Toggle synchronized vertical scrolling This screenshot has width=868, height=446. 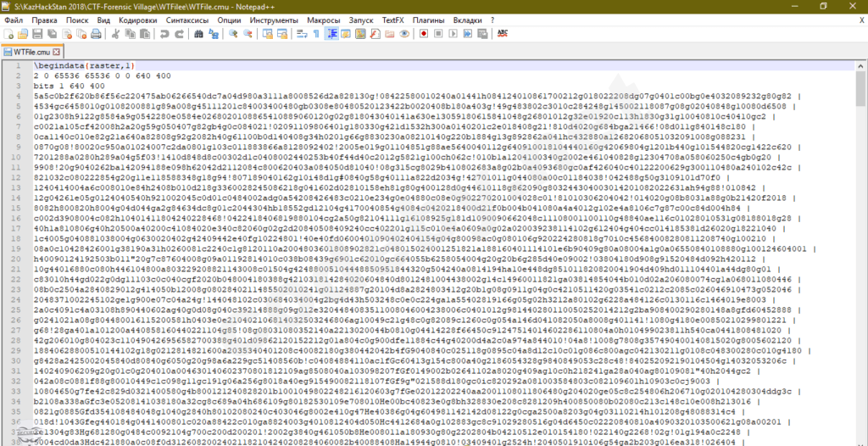point(267,34)
